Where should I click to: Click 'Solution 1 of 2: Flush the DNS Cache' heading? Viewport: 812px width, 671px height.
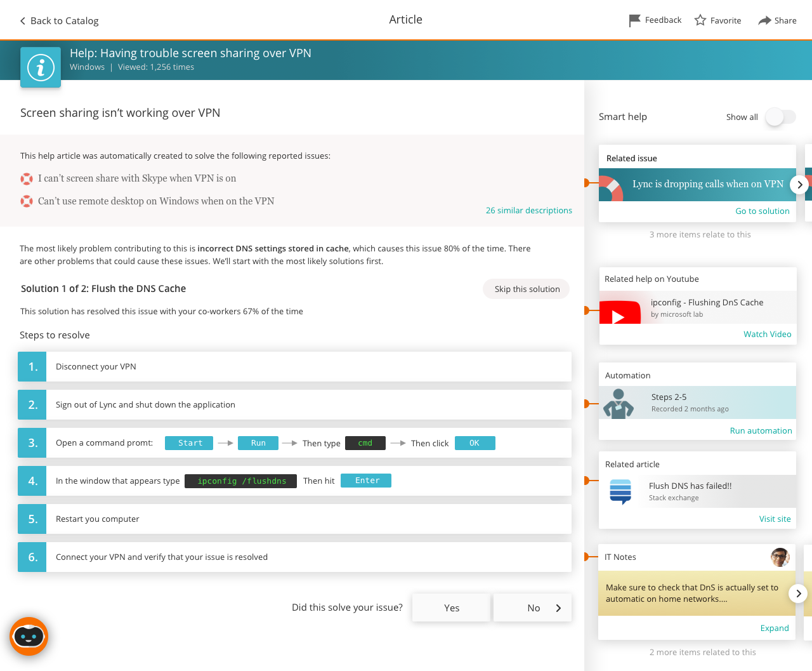[x=103, y=289]
